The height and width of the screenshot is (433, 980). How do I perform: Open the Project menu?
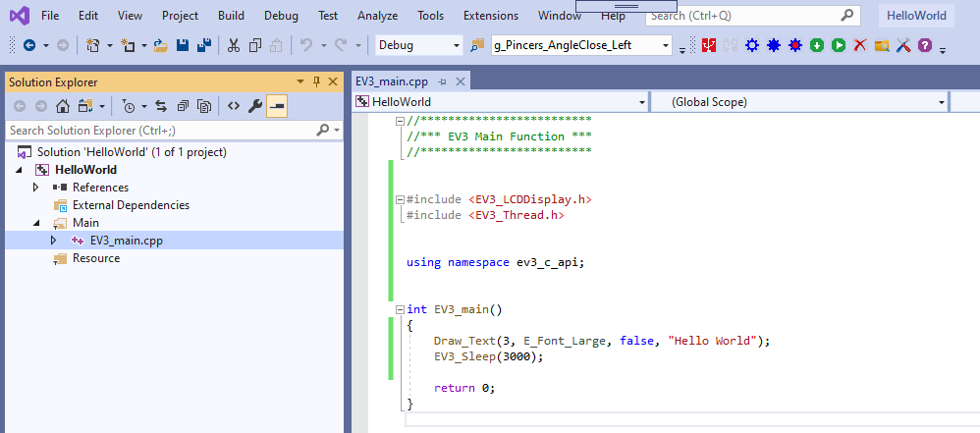(x=180, y=16)
